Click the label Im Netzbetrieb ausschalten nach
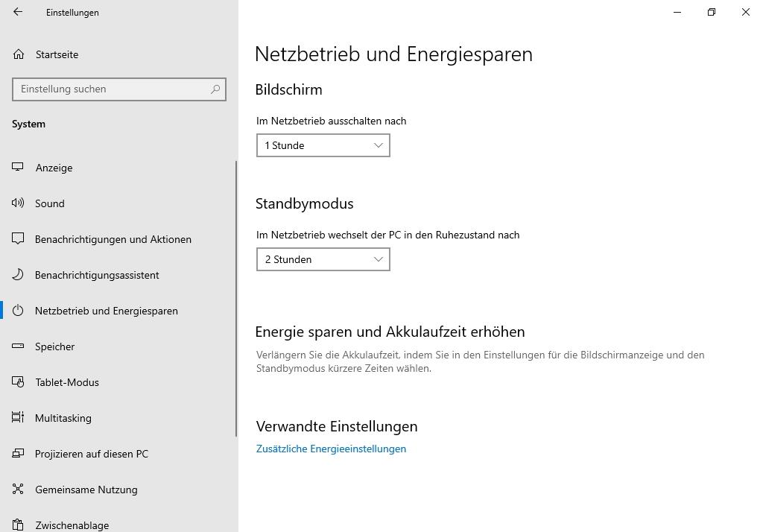The image size is (763, 532). [332, 121]
